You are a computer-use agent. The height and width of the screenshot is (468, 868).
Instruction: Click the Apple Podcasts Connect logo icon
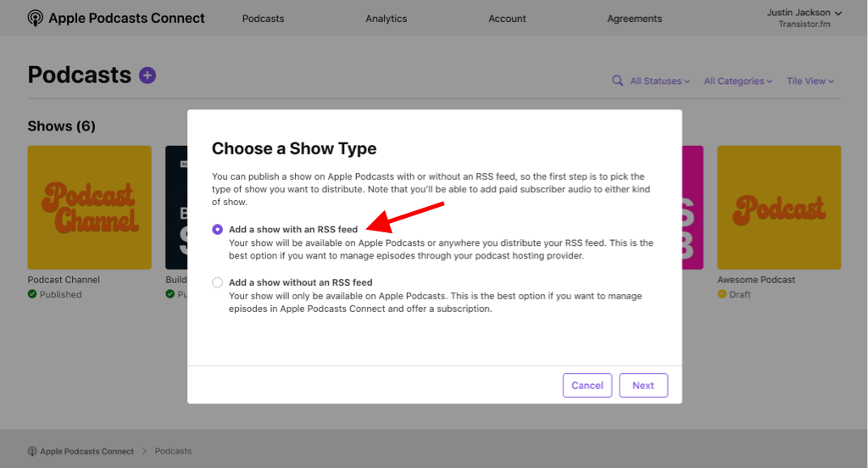36,18
